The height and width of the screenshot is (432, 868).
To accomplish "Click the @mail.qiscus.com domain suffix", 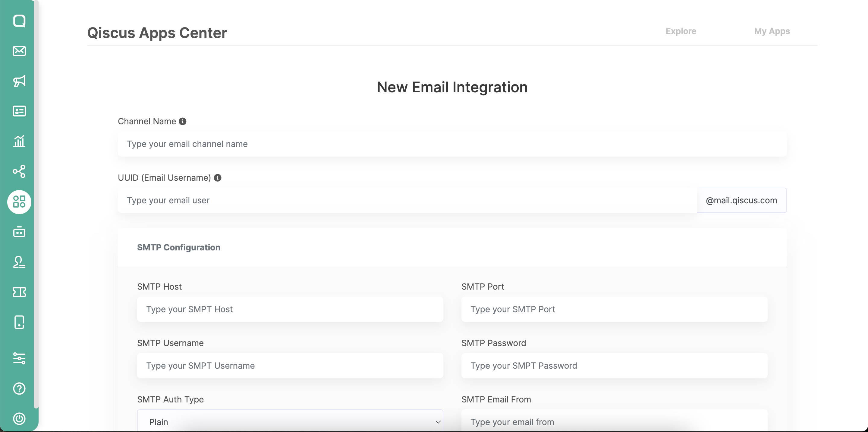I will tap(741, 200).
